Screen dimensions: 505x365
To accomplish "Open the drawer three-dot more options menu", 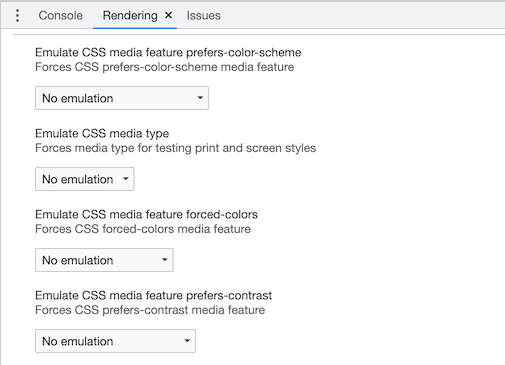I will pos(17,16).
